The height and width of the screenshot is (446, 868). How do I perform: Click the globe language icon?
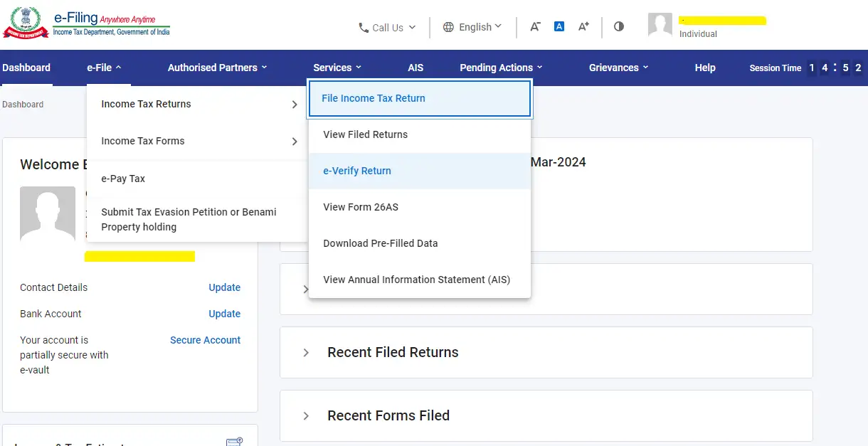(x=448, y=27)
